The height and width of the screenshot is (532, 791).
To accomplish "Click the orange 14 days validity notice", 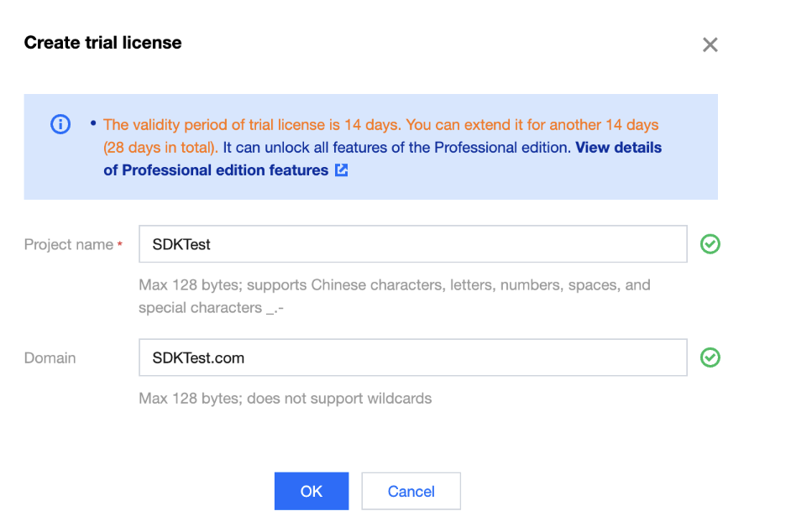I will [x=380, y=125].
